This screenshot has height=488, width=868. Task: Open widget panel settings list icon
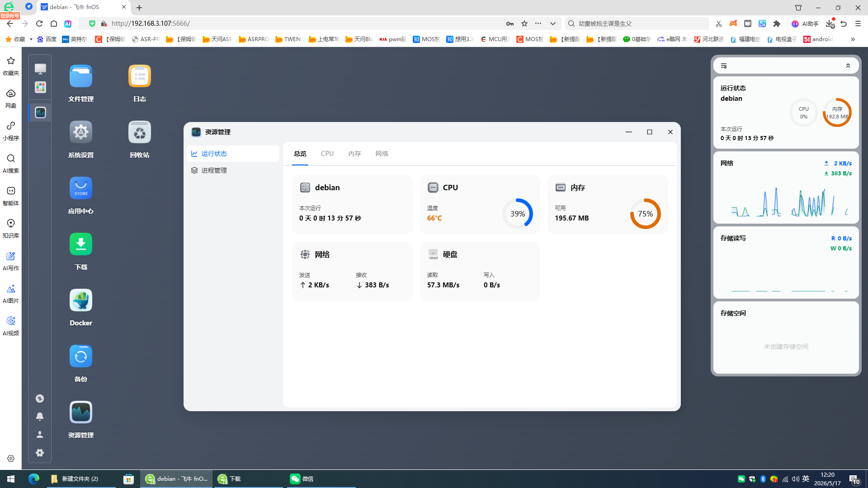click(724, 66)
